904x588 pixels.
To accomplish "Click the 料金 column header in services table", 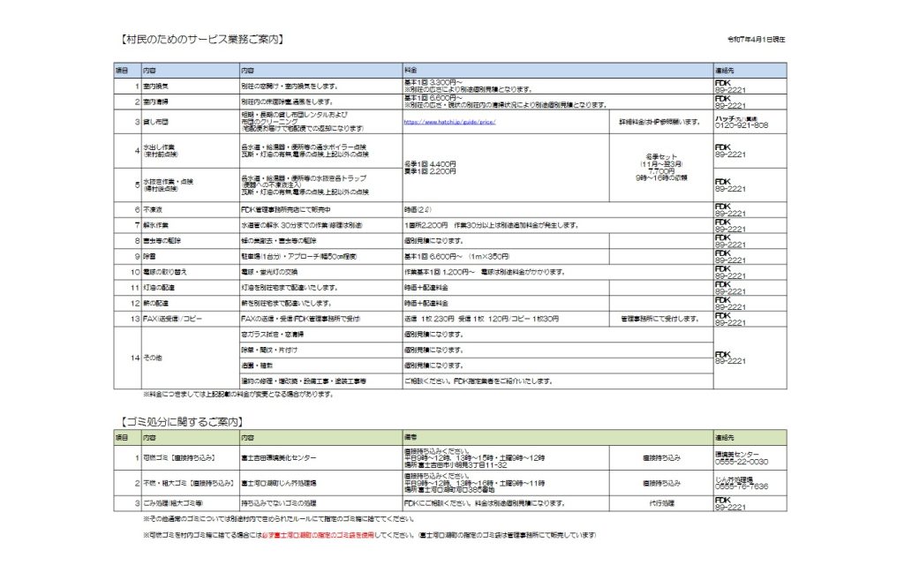I will (x=411, y=69).
